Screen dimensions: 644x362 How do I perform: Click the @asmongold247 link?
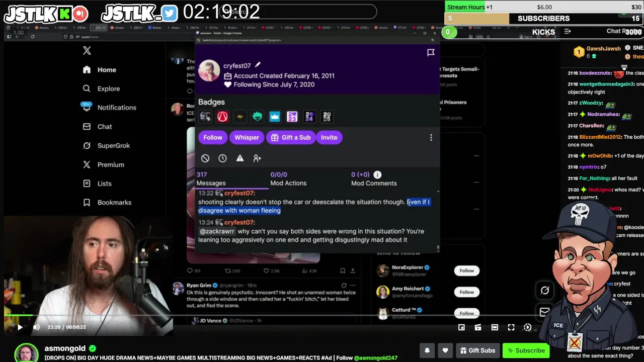375,358
